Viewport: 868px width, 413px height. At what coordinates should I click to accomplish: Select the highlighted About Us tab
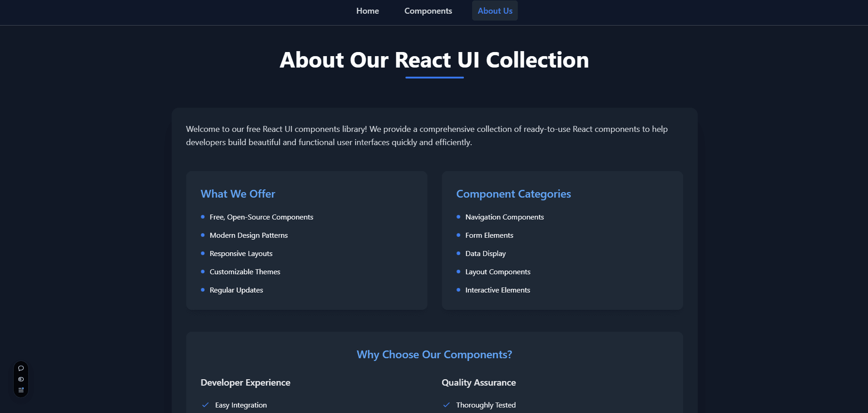(494, 10)
